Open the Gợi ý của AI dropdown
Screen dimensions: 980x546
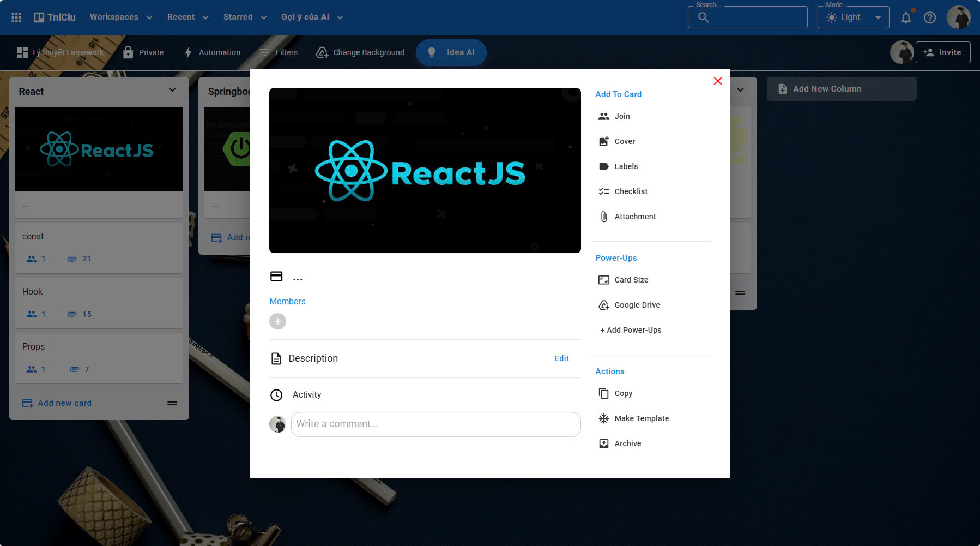tap(312, 17)
